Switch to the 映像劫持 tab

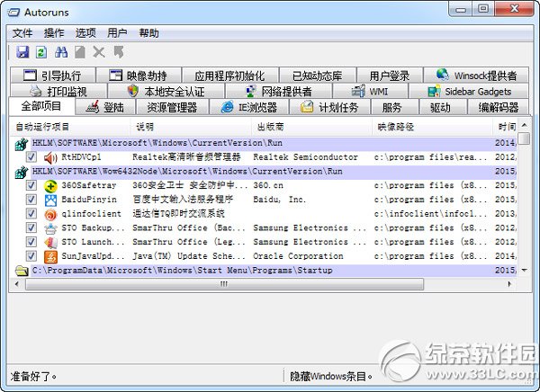(139, 75)
